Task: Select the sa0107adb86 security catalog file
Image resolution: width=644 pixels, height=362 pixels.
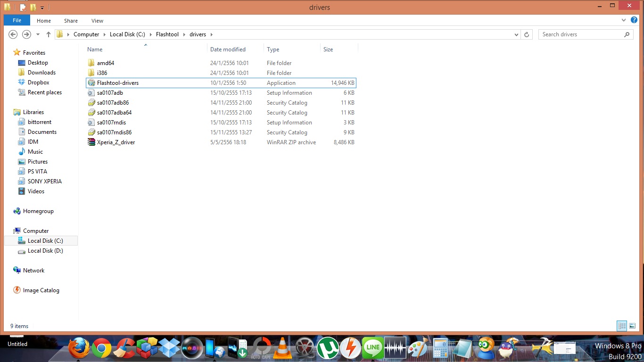Action: tap(113, 103)
